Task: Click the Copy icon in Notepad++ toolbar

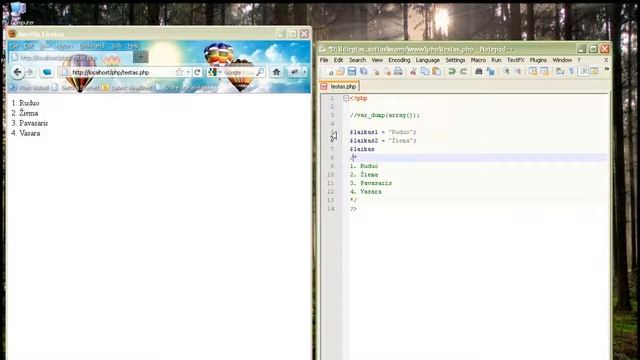Action: (424, 72)
